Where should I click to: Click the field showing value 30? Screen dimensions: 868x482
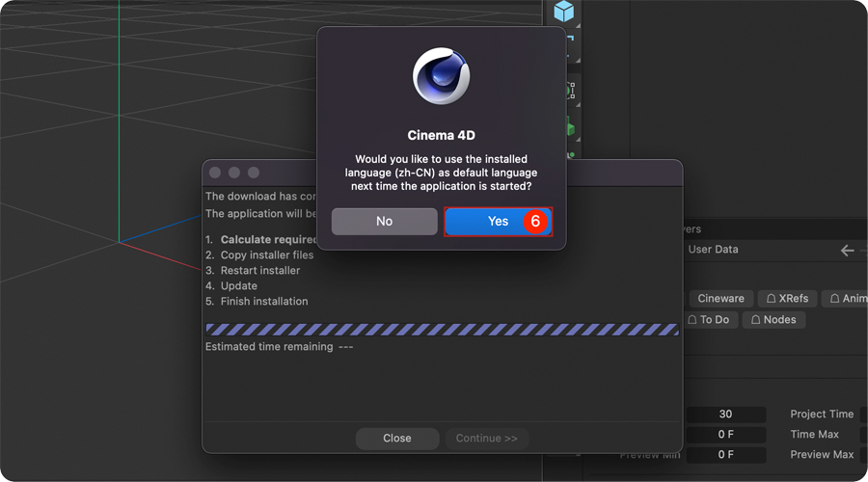(x=725, y=415)
